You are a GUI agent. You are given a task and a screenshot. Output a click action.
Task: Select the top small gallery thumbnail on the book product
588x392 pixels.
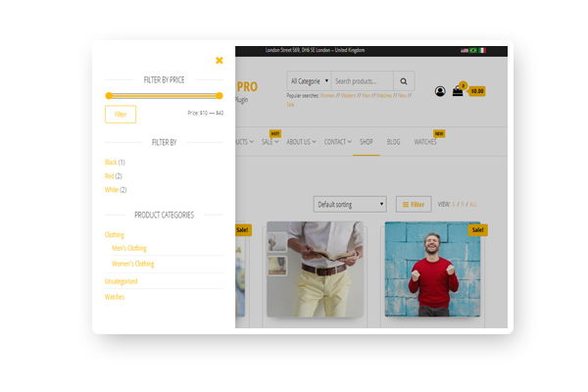277,242
